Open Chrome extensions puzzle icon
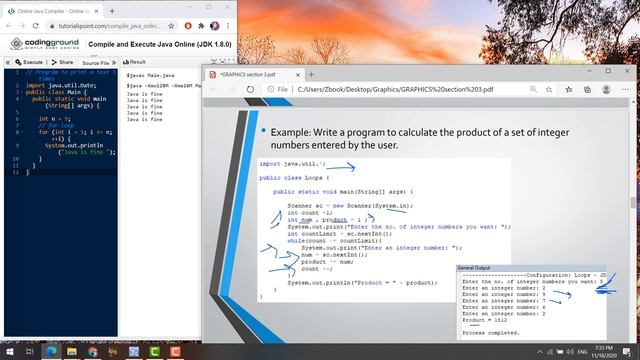640x360 pixels. (201, 26)
